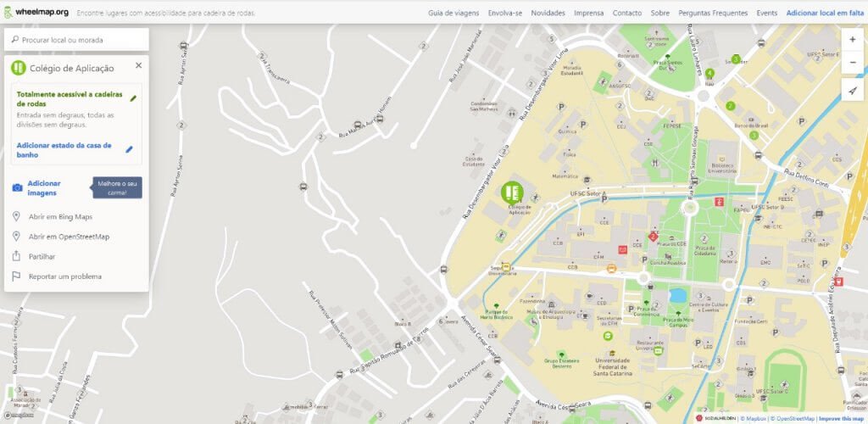
Task: Click the Melhore o seu carma tooltip
Action: pyautogui.click(x=117, y=187)
